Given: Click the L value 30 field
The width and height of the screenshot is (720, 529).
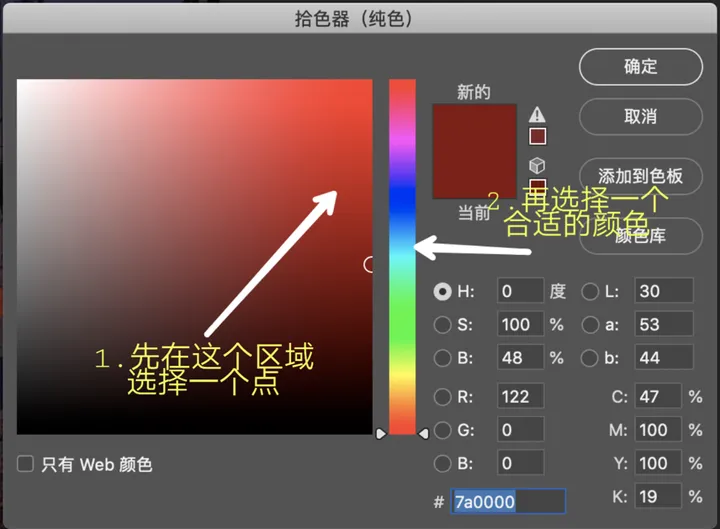Looking at the screenshot, I should [x=664, y=291].
